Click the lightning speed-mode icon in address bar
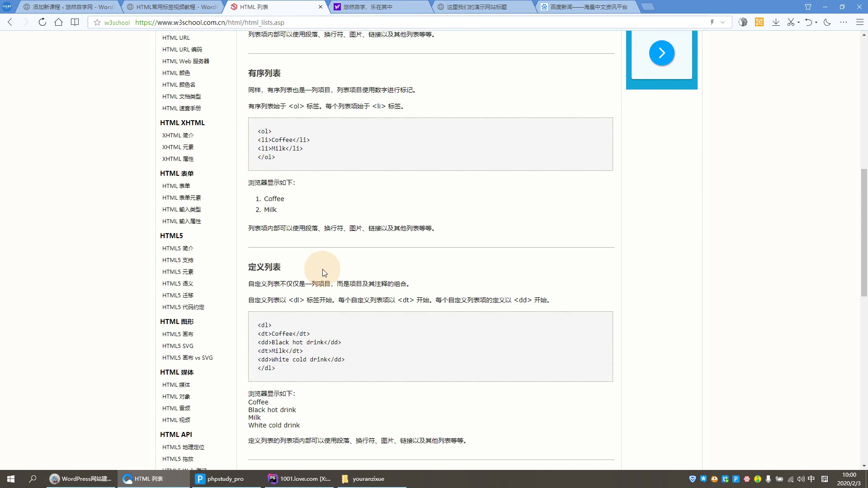 pyautogui.click(x=712, y=22)
